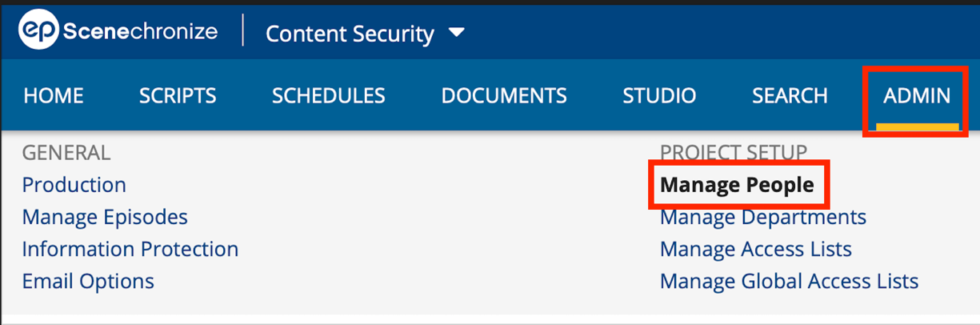Open the DOCUMENTS tab
Viewport: 980px width, 325px height.
pos(504,96)
